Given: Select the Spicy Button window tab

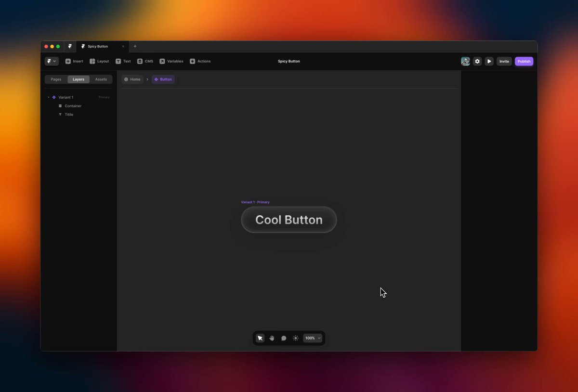Looking at the screenshot, I should coord(103,46).
